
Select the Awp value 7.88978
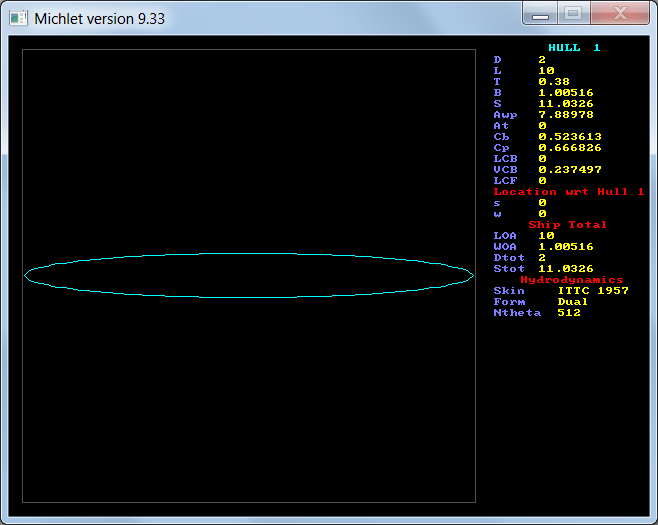click(565, 114)
